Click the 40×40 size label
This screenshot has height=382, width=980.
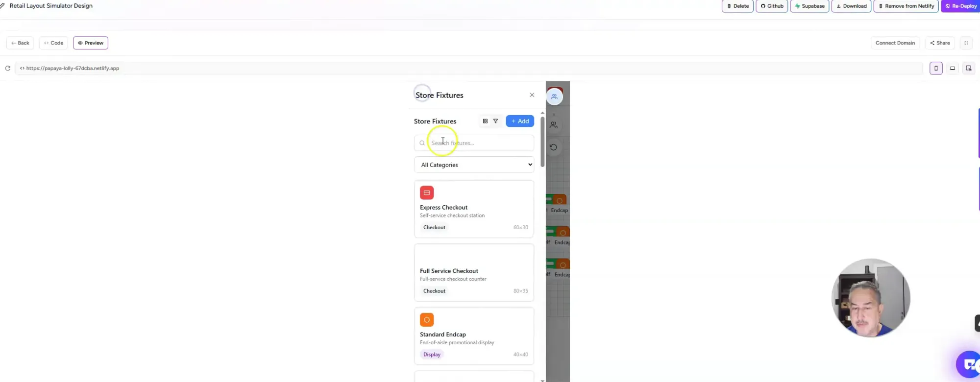[520, 355]
